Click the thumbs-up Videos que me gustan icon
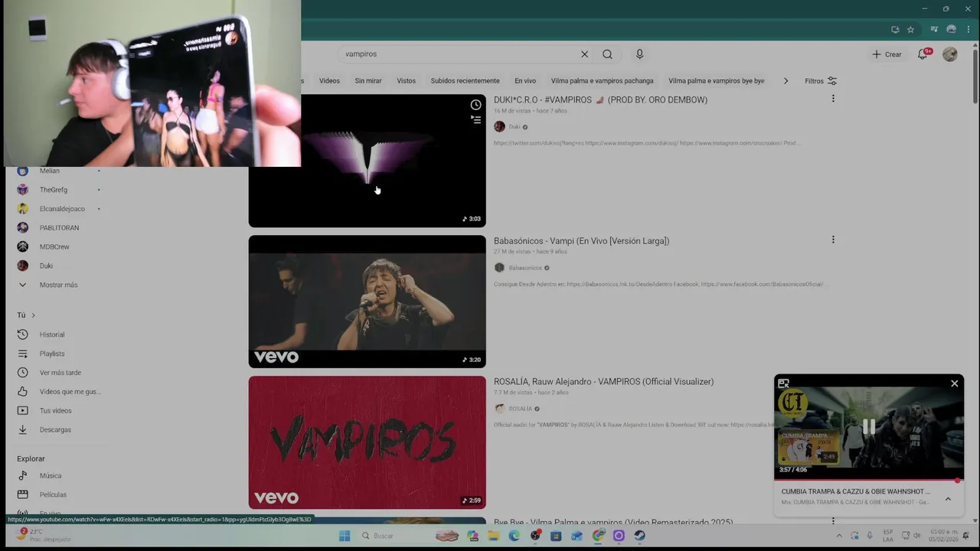The width and height of the screenshot is (980, 551). 22,392
